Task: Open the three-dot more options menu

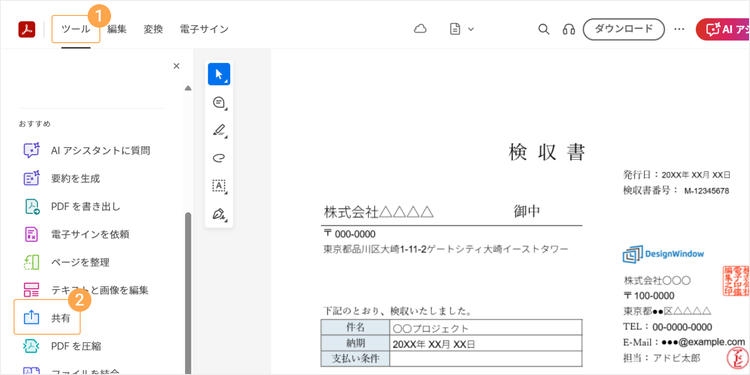Action: coord(679,29)
